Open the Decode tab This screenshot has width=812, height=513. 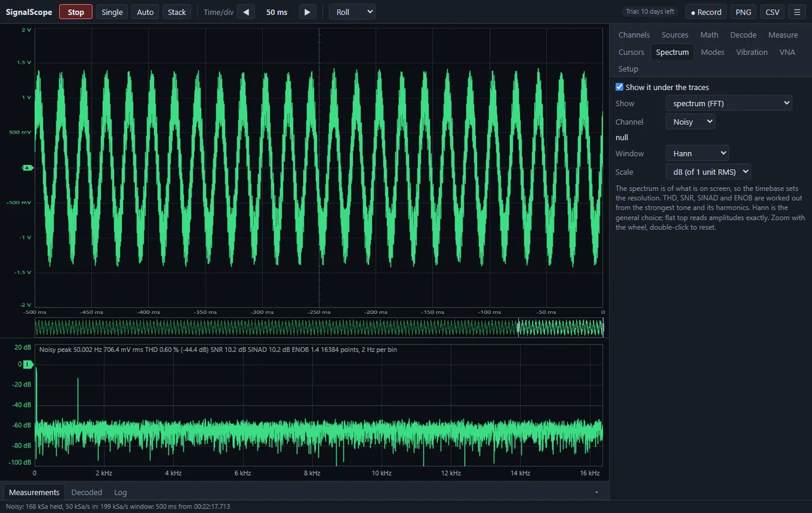pos(743,35)
